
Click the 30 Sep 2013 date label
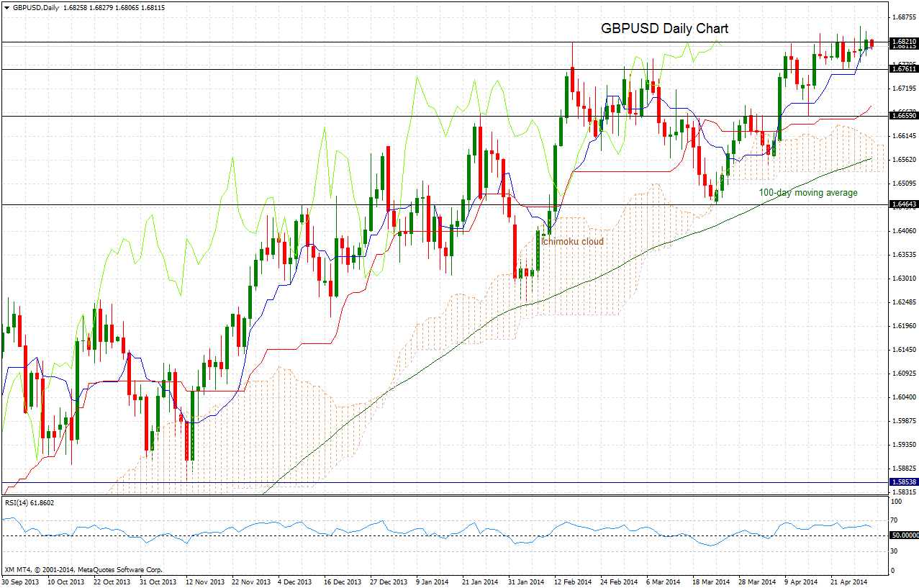22,581
